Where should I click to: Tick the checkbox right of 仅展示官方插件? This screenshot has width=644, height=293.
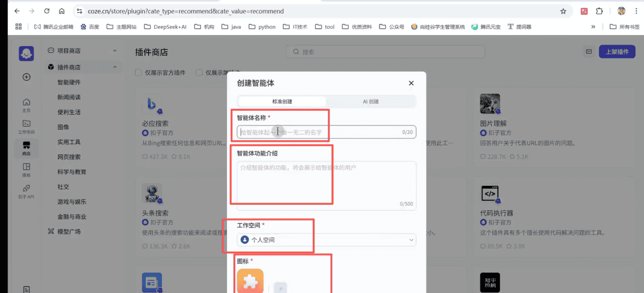pos(199,73)
